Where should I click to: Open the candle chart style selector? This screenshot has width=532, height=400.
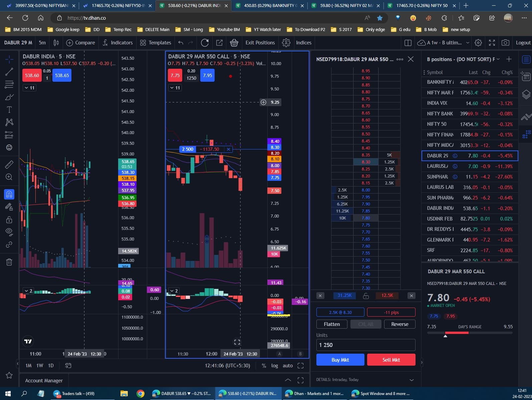click(x=56, y=43)
